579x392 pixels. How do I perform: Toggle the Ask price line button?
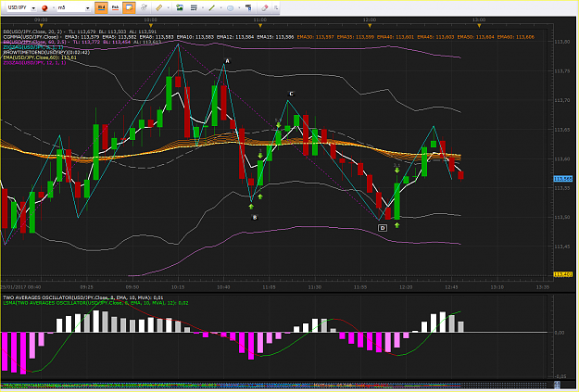[x=115, y=7]
